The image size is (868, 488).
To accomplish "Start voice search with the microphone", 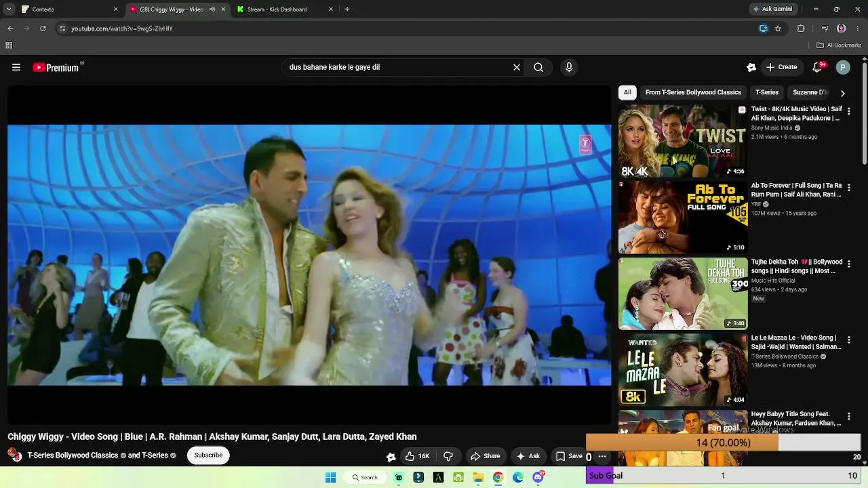I will (569, 67).
